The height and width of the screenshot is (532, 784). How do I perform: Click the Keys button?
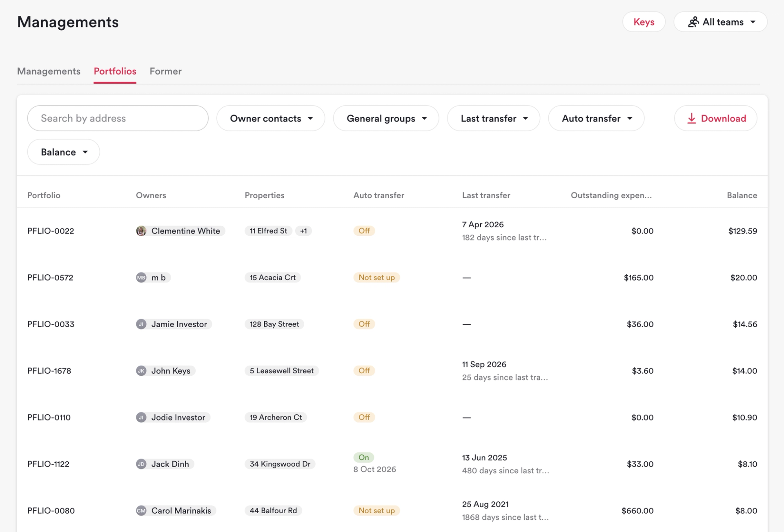point(644,22)
